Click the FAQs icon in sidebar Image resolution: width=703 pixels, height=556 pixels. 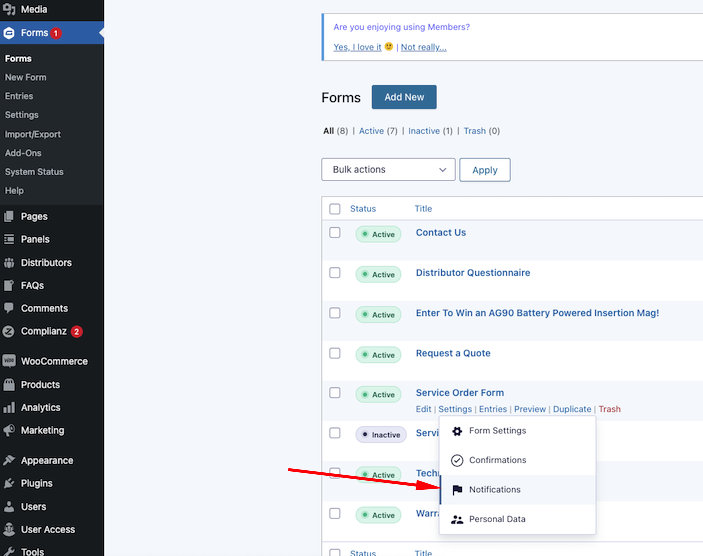(9, 286)
